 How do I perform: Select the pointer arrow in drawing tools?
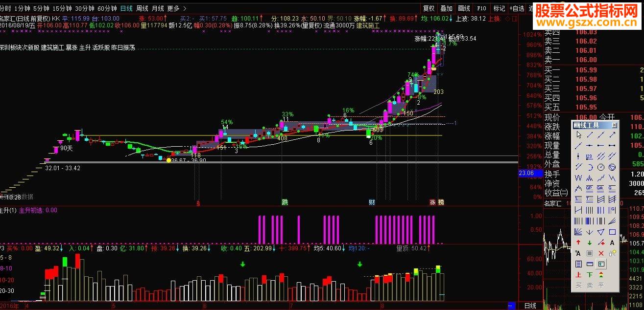tap(579, 134)
